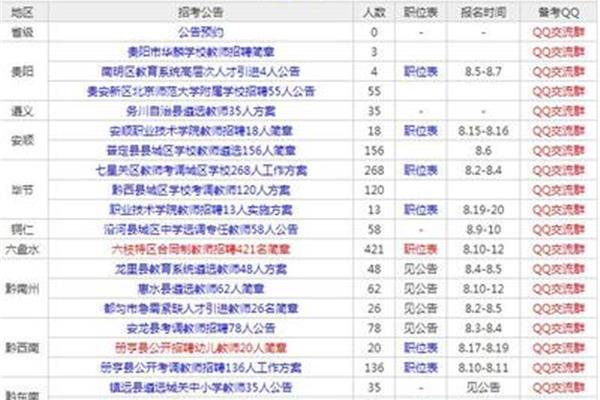Screen dimensions: 600x400
Task: Select the 六盘水 region cell
Action: [22, 250]
